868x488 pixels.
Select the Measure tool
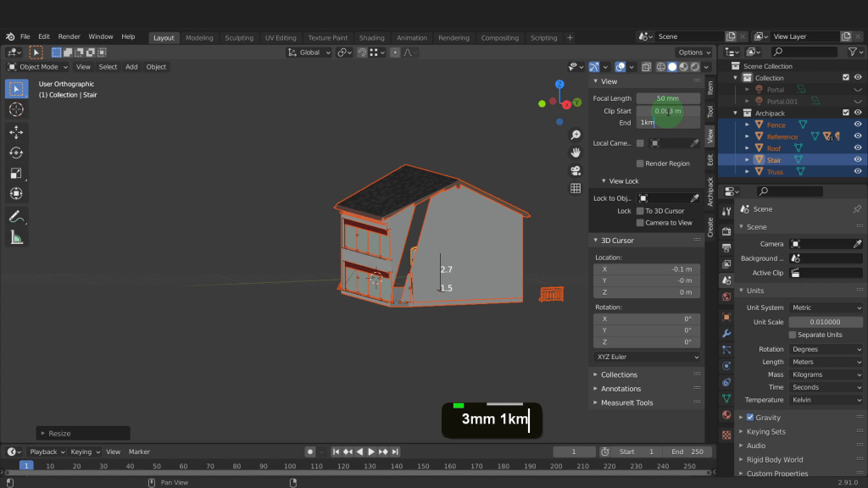(16, 238)
